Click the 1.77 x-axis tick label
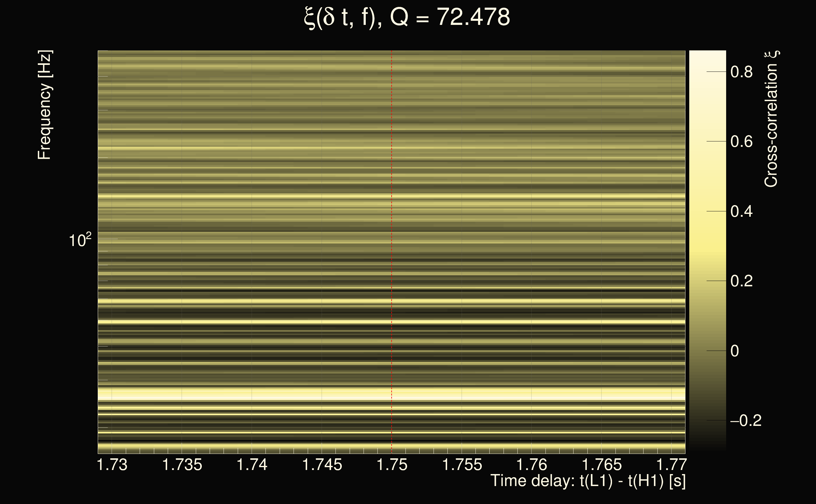This screenshot has width=816, height=504. (x=671, y=465)
